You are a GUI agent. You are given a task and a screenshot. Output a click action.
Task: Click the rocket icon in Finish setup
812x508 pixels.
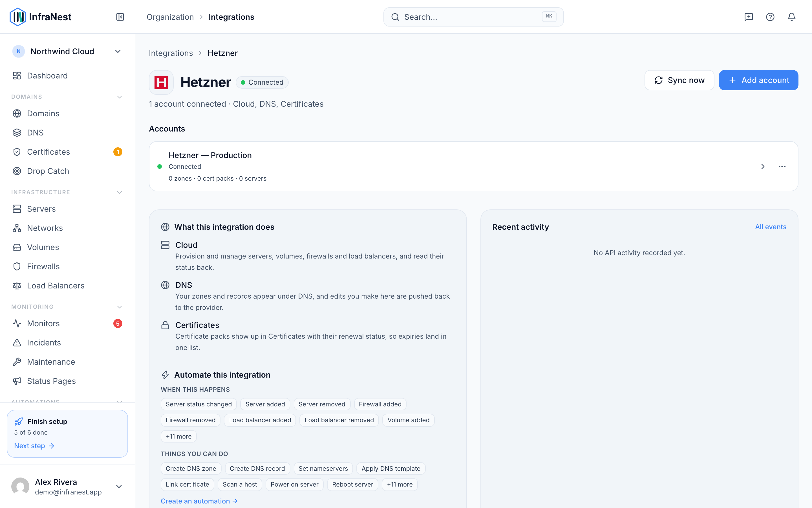click(x=19, y=421)
